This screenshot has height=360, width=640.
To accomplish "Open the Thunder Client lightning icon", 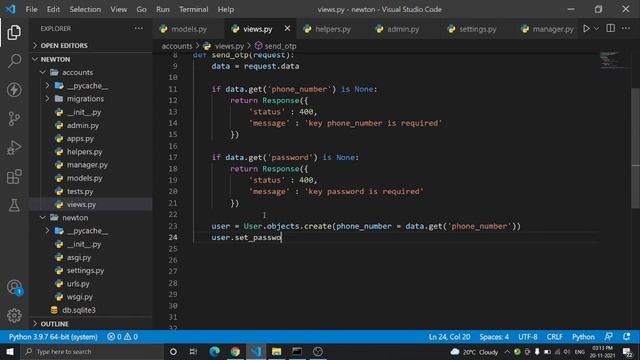I will (14, 90).
